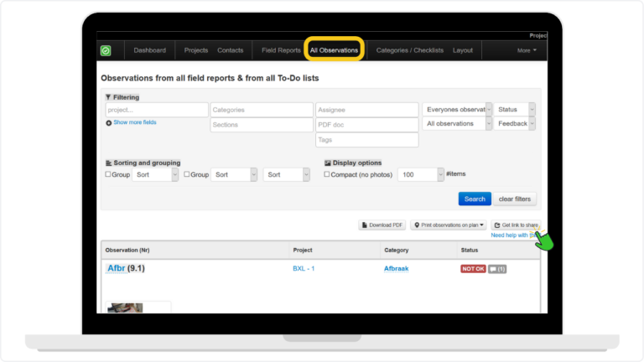Expand the Everyones observations dropdown
The width and height of the screenshot is (644, 362).
click(457, 110)
